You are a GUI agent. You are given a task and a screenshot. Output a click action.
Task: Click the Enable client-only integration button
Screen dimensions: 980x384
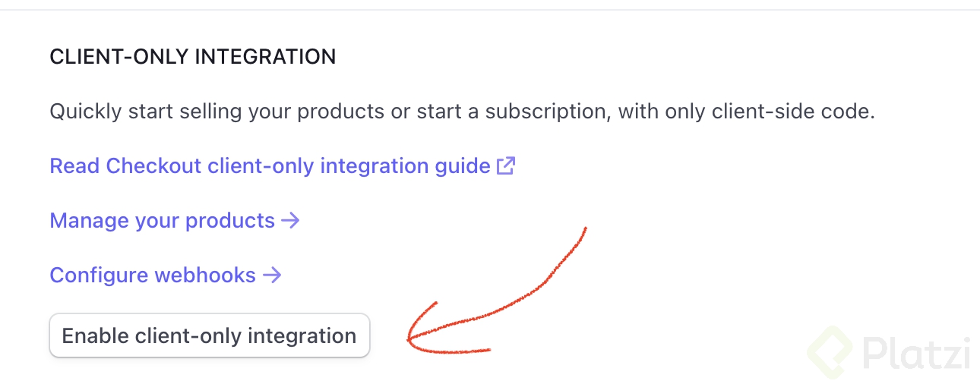click(209, 335)
